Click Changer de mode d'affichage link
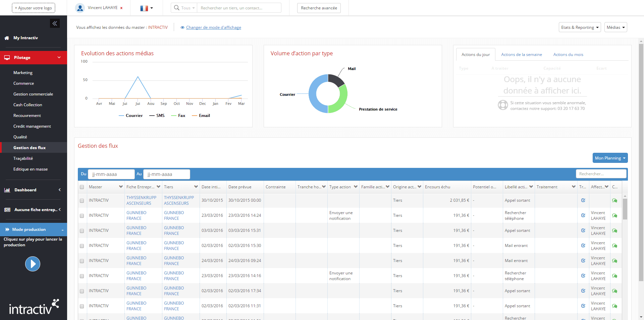644x320 pixels. 213,27
